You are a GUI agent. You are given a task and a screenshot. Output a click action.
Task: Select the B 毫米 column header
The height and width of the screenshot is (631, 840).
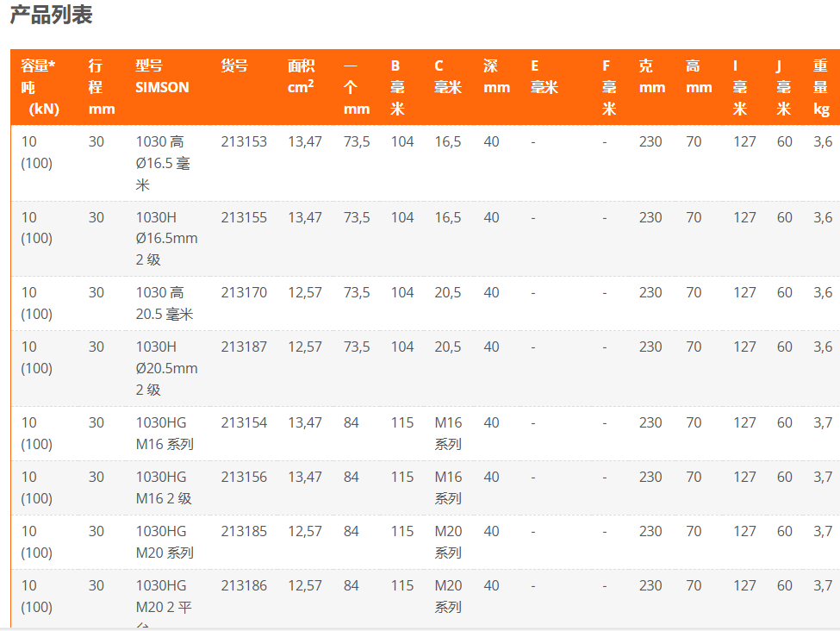point(397,87)
